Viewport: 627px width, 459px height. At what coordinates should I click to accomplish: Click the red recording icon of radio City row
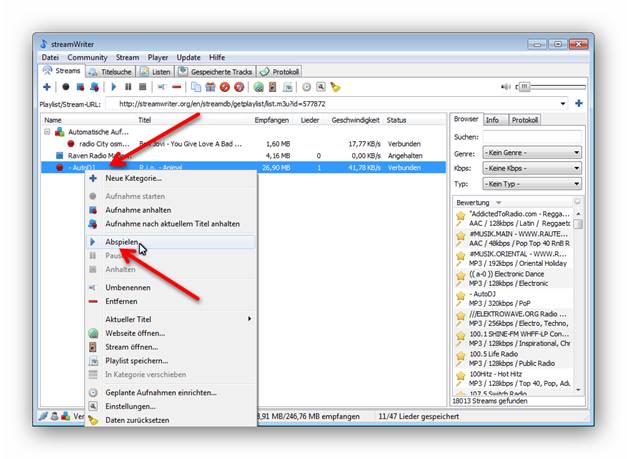click(x=71, y=144)
